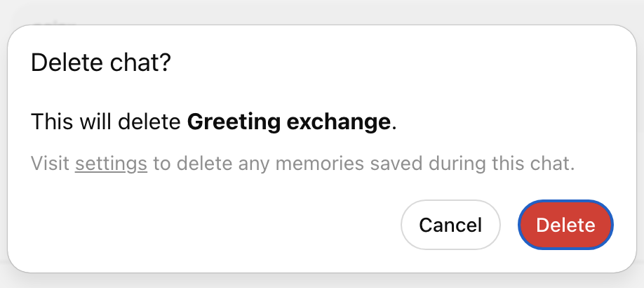644x288 pixels.
Task: Click the "This will delete" text
Action: 106,122
